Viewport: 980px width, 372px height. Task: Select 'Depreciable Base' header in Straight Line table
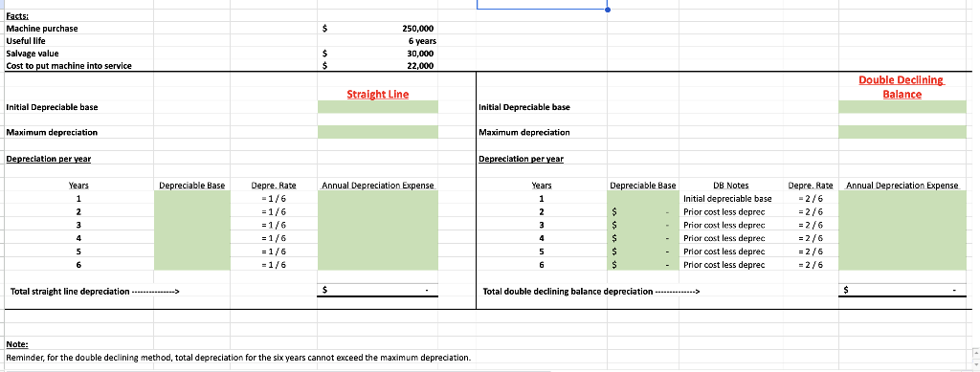[x=191, y=186]
